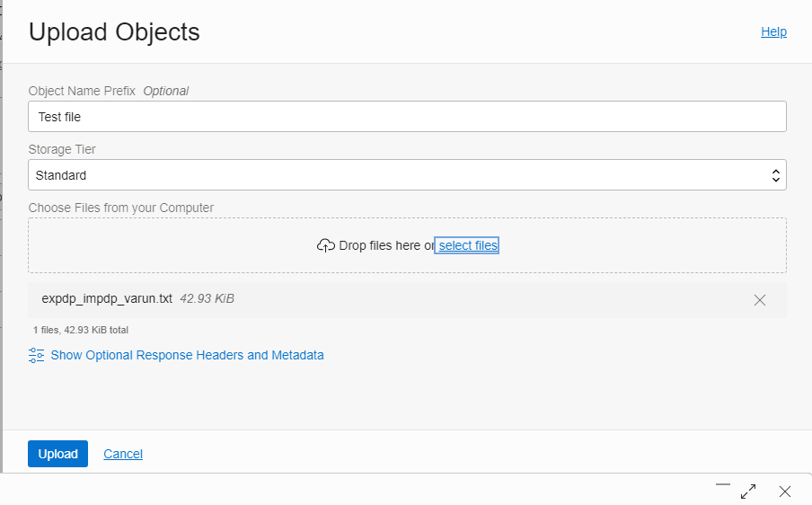
Task: Click the select files link
Action: [x=468, y=245]
